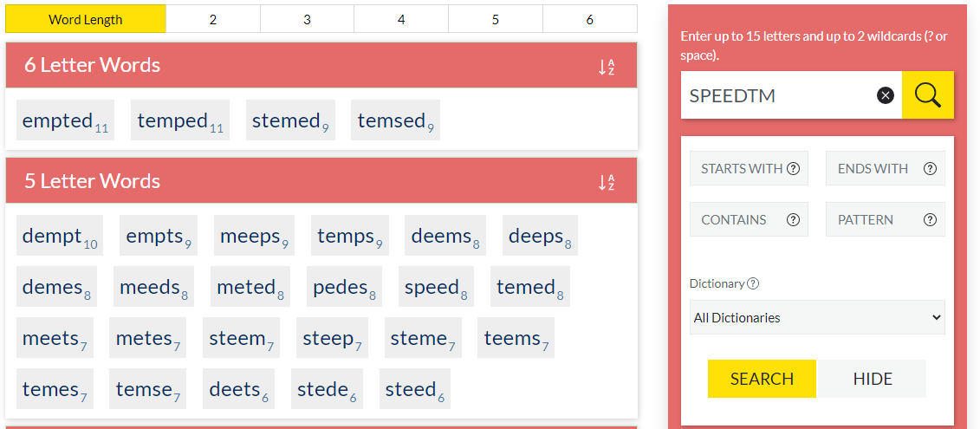Click the HIDE button
The width and height of the screenshot is (980, 429).
pos(872,379)
